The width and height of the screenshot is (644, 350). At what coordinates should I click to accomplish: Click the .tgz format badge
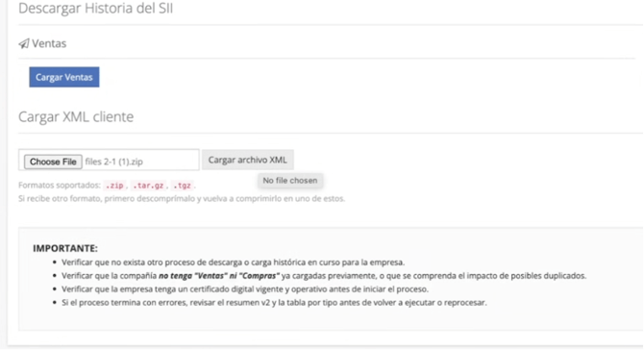[x=182, y=186]
